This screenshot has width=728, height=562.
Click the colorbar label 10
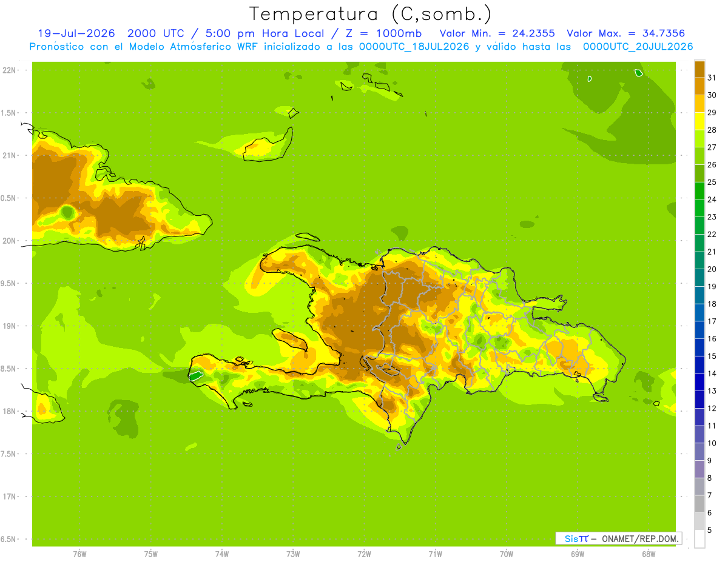[712, 443]
